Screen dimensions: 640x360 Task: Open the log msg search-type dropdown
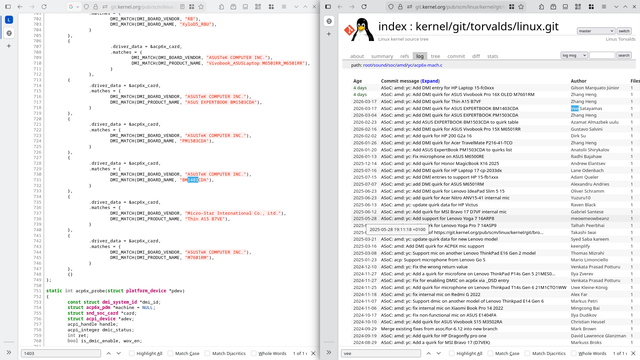[574, 55]
